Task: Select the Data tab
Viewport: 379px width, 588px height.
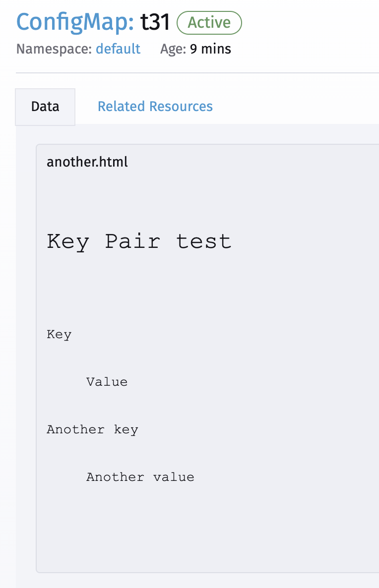Action: (45, 107)
